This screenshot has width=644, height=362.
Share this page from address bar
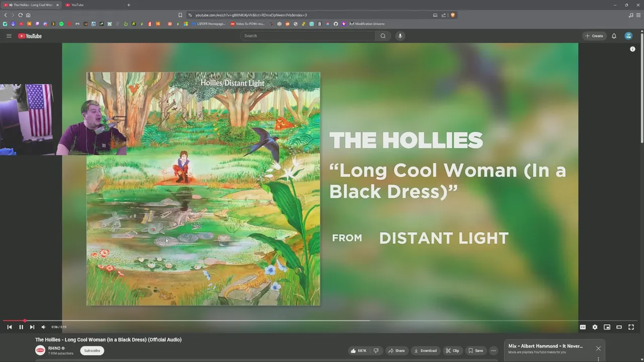tap(444, 15)
